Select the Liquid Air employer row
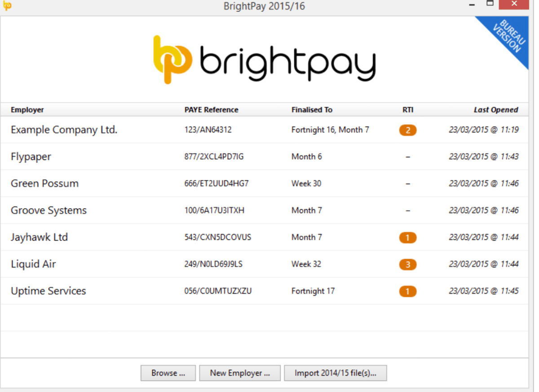The image size is (539, 392). (33, 264)
